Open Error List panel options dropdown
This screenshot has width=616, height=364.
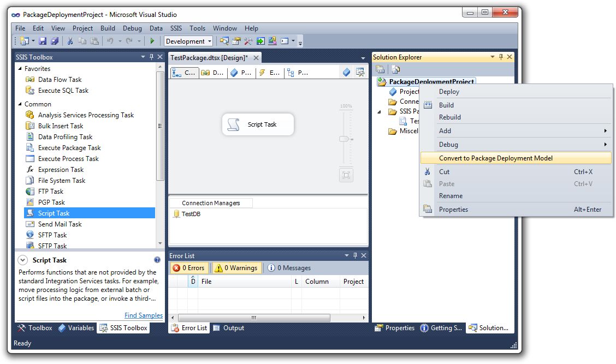point(346,255)
